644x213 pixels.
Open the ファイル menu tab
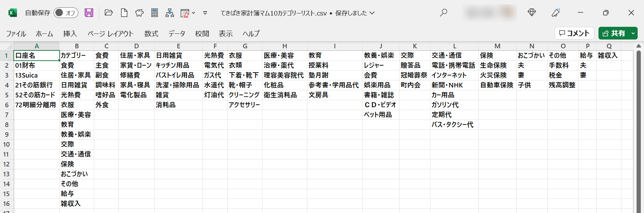coord(16,34)
